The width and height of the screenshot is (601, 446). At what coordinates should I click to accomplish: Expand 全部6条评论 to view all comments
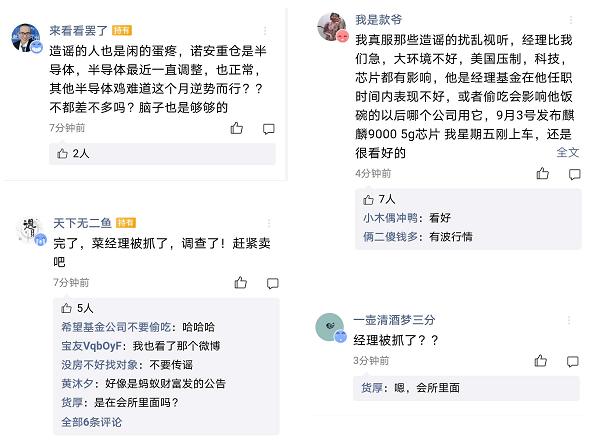click(x=92, y=421)
